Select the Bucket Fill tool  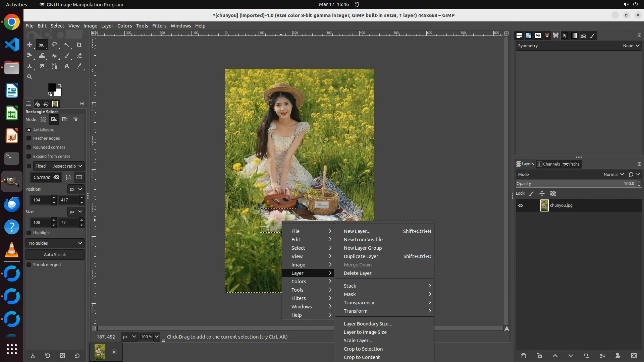[x=54, y=56]
